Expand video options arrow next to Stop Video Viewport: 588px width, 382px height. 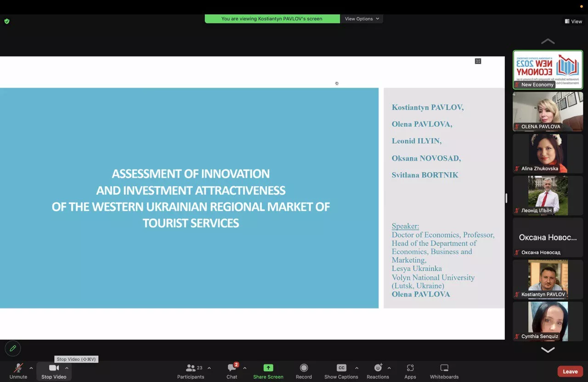(67, 368)
